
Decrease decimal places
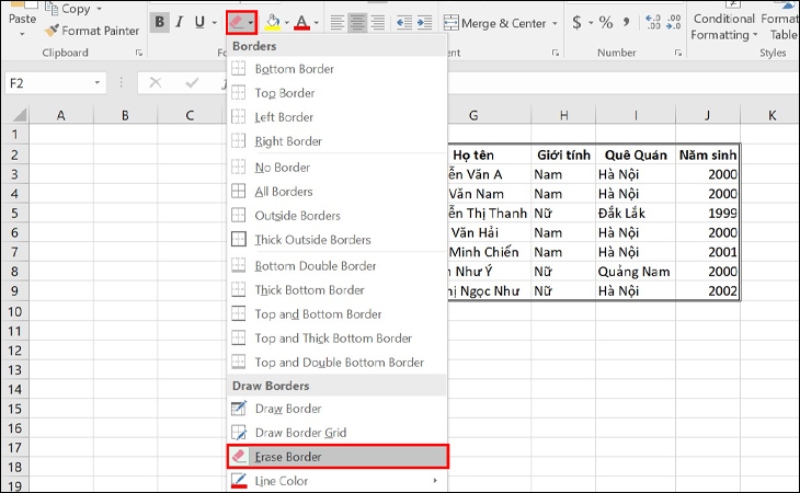[673, 22]
